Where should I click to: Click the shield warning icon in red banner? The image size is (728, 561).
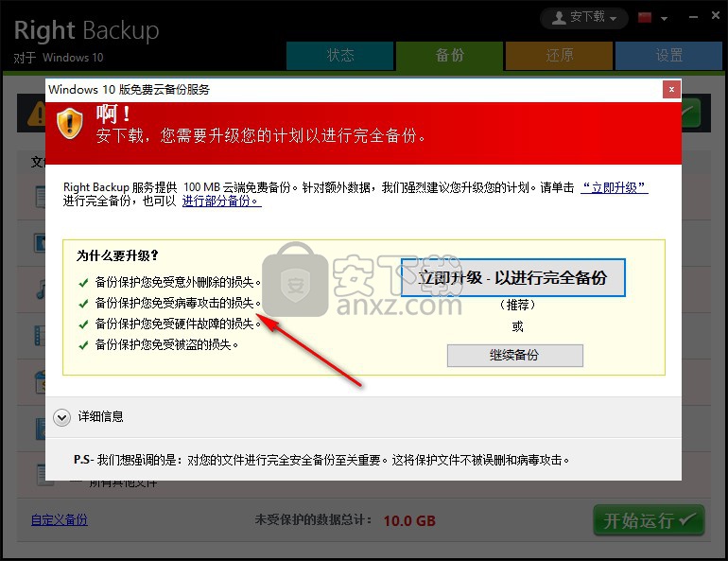(x=70, y=124)
